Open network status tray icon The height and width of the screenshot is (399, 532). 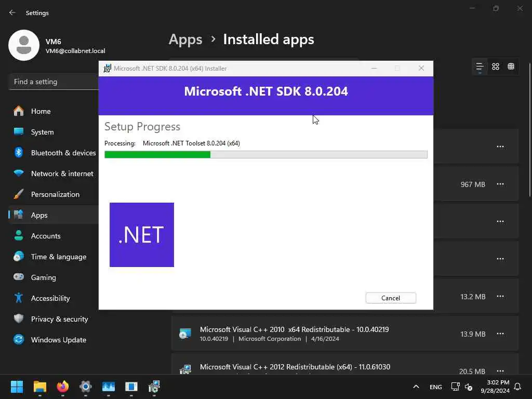coord(455,387)
